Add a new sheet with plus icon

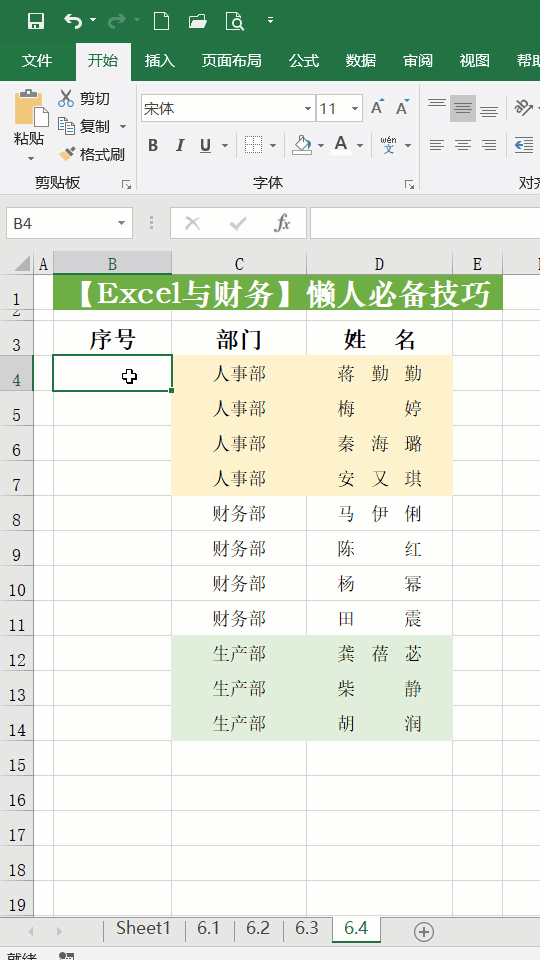(x=424, y=932)
